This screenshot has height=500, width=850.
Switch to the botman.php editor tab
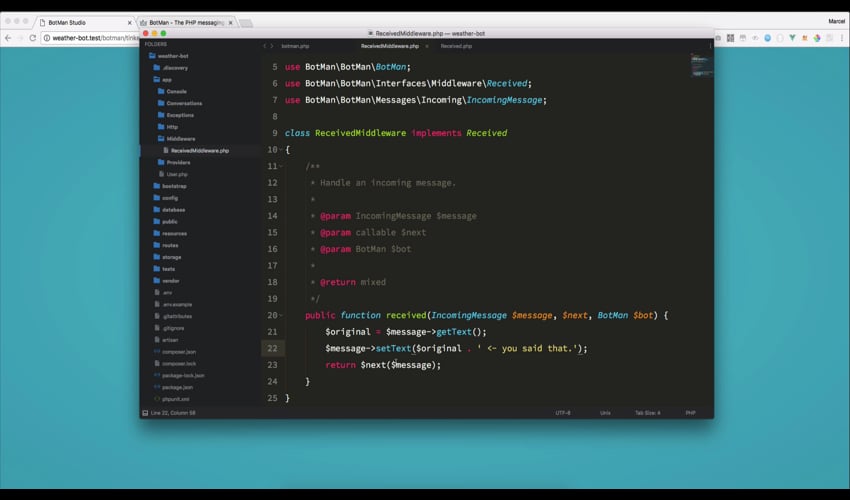(295, 46)
